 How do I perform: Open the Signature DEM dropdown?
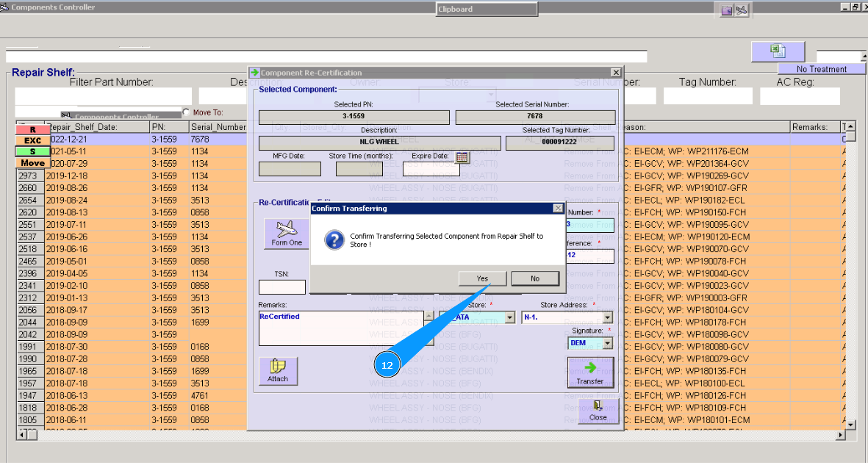[x=608, y=343]
